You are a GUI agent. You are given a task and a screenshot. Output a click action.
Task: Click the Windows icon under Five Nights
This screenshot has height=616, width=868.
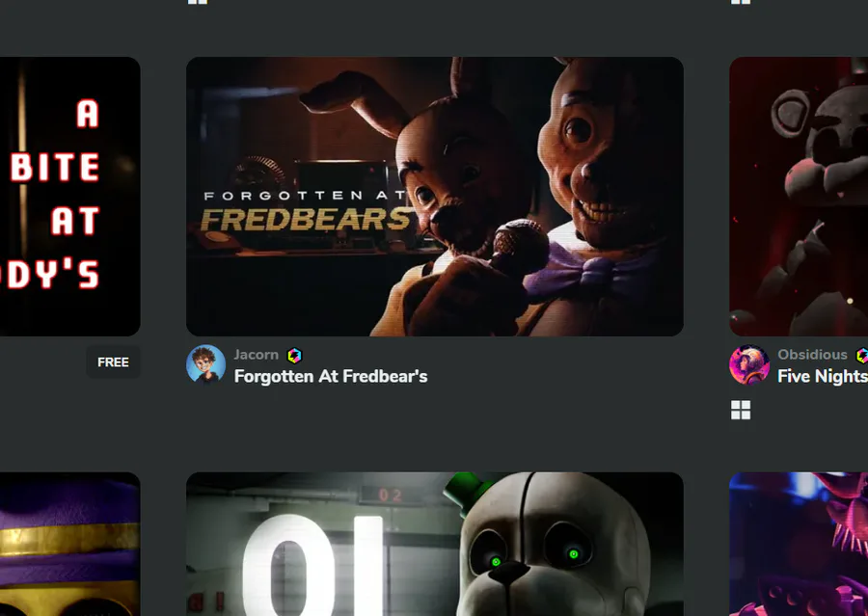pos(741,410)
